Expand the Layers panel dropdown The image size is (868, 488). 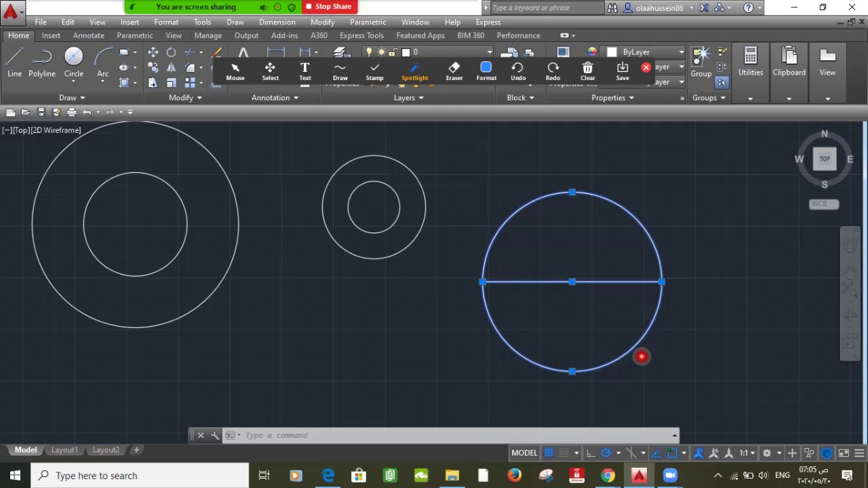click(408, 98)
